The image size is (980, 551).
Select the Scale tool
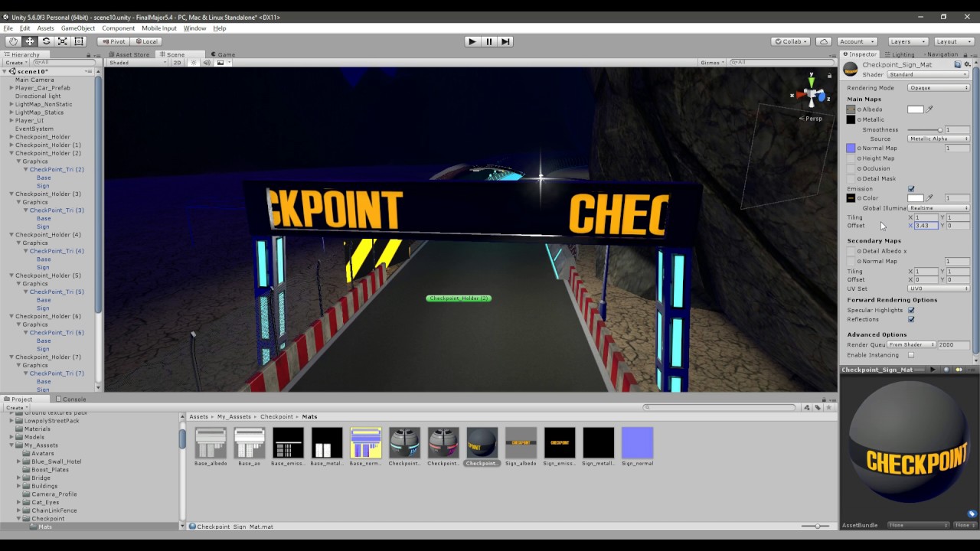tap(62, 41)
